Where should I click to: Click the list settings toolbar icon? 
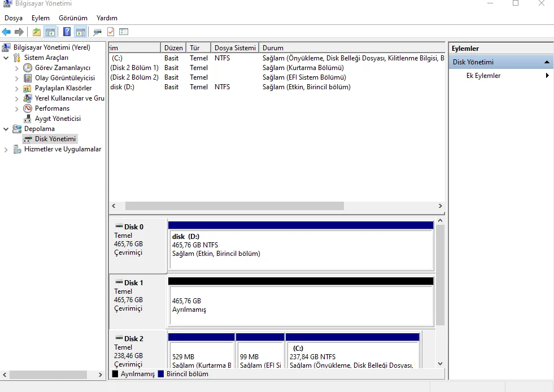coord(124,32)
